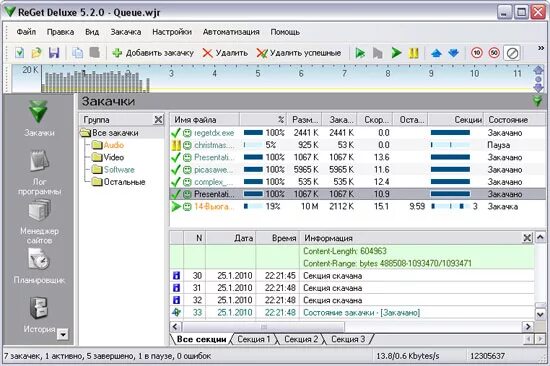Click log scroll down arrow

[x=541, y=314]
